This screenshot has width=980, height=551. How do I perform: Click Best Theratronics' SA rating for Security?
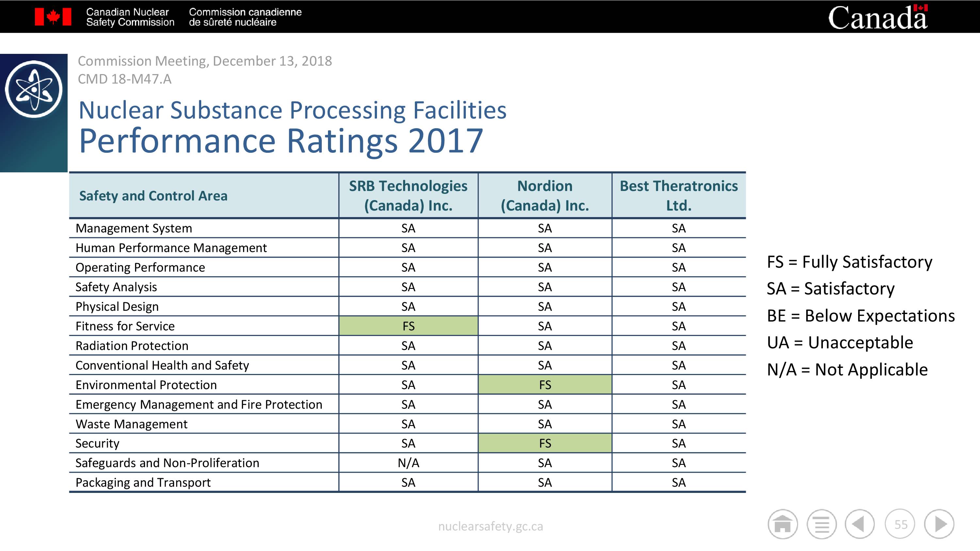pos(679,443)
